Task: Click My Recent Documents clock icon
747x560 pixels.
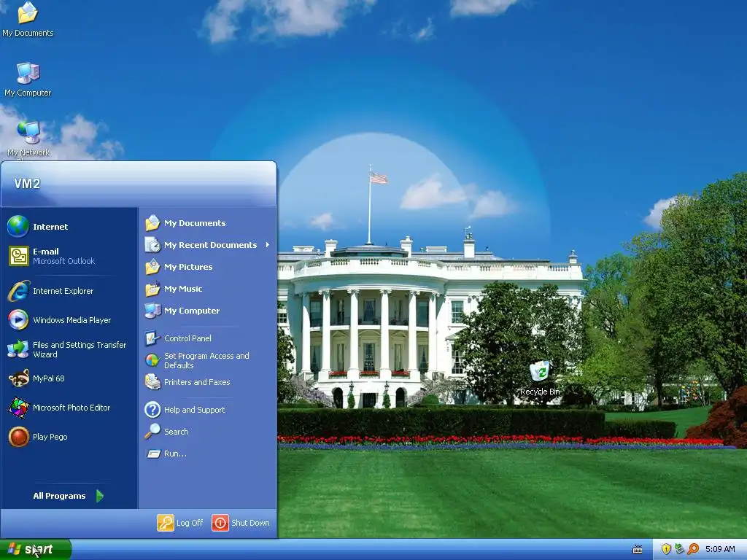Action: tap(152, 245)
